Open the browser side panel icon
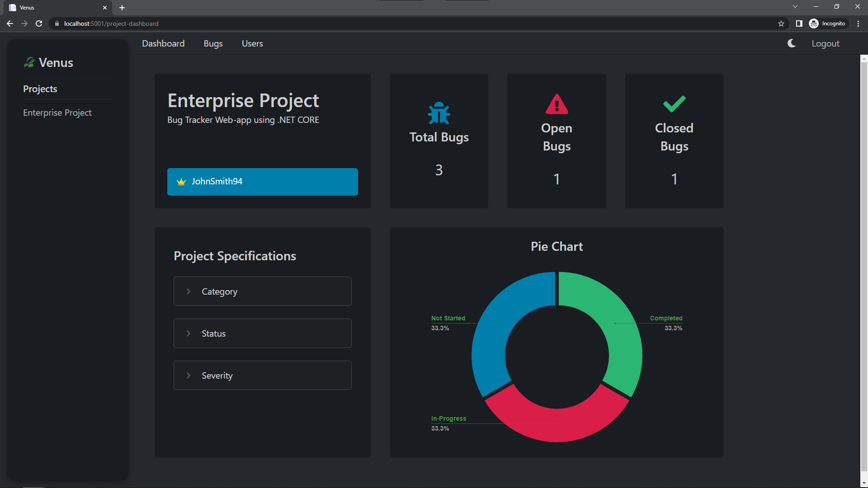Image resolution: width=868 pixels, height=488 pixels. point(799,23)
